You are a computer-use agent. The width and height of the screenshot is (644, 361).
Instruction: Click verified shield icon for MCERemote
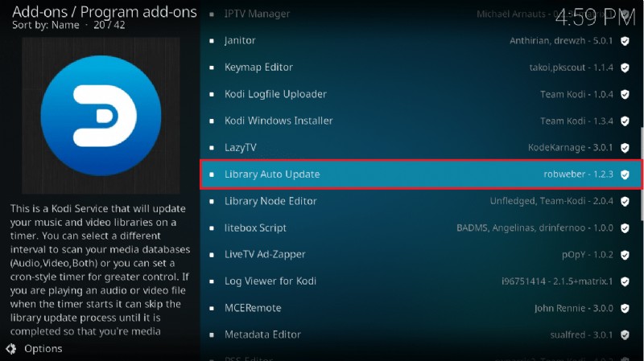625,308
